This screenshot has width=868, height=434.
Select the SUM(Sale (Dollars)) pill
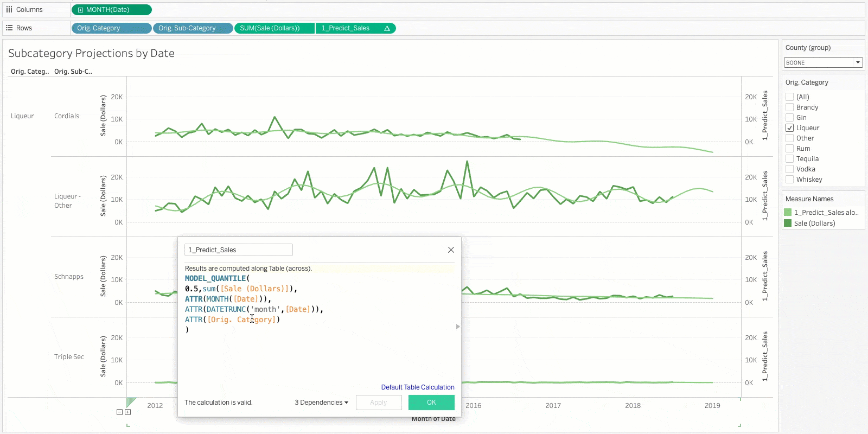point(274,28)
